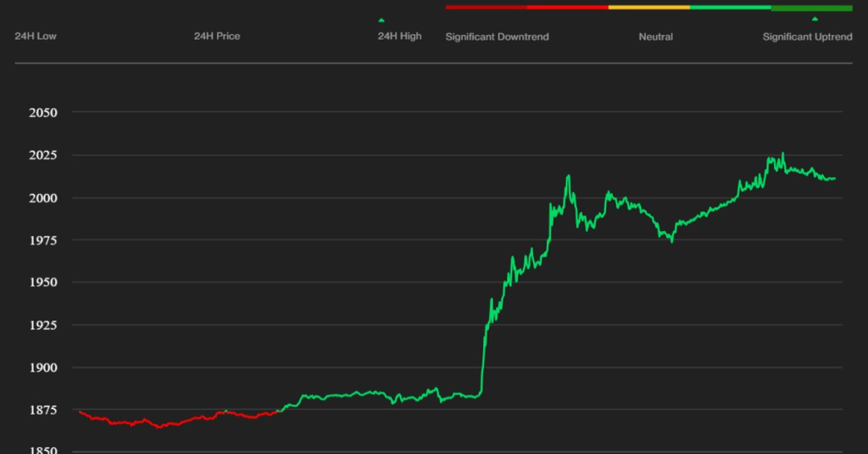Viewport: 868px width, 454px height.
Task: Select the 1900 y-axis price label
Action: point(42,368)
